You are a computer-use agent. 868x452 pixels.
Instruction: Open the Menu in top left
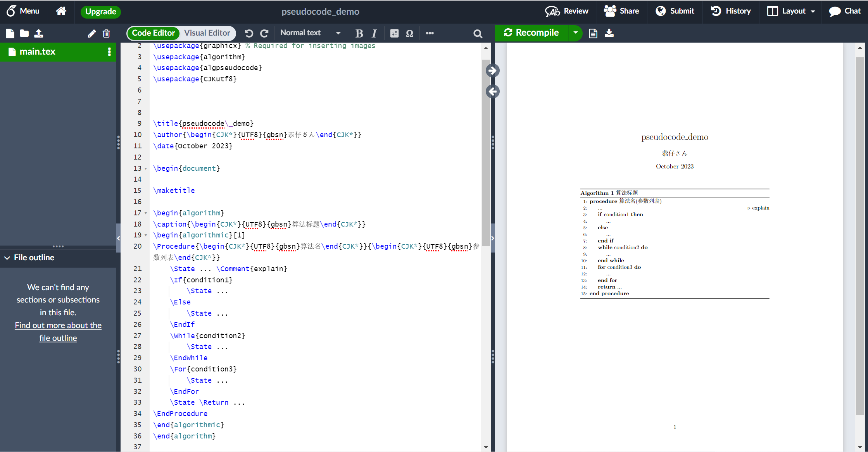point(23,11)
